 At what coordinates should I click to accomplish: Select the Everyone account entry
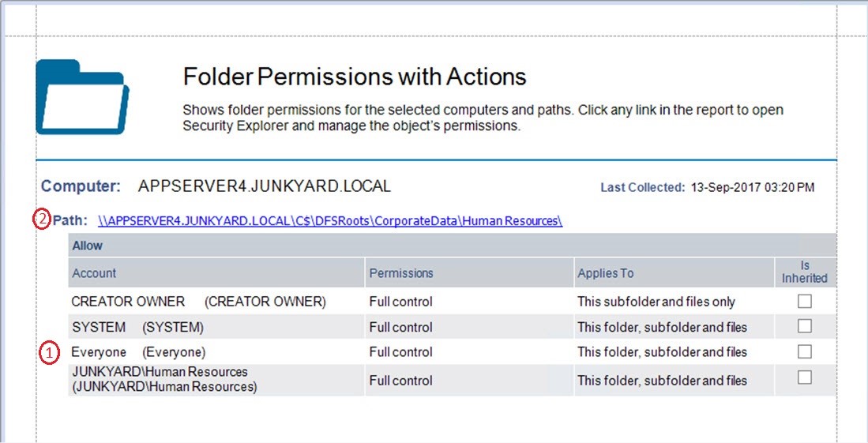pyautogui.click(x=138, y=352)
